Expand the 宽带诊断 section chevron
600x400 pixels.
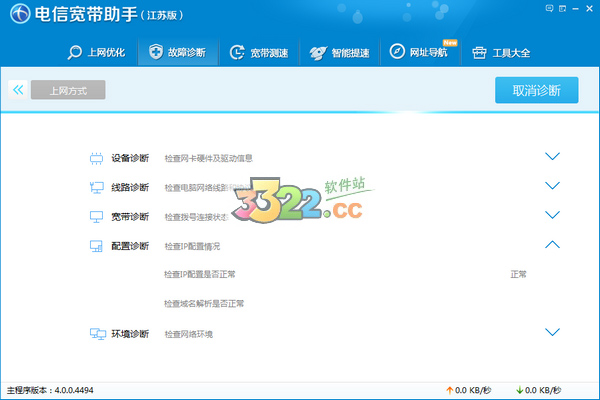(552, 215)
